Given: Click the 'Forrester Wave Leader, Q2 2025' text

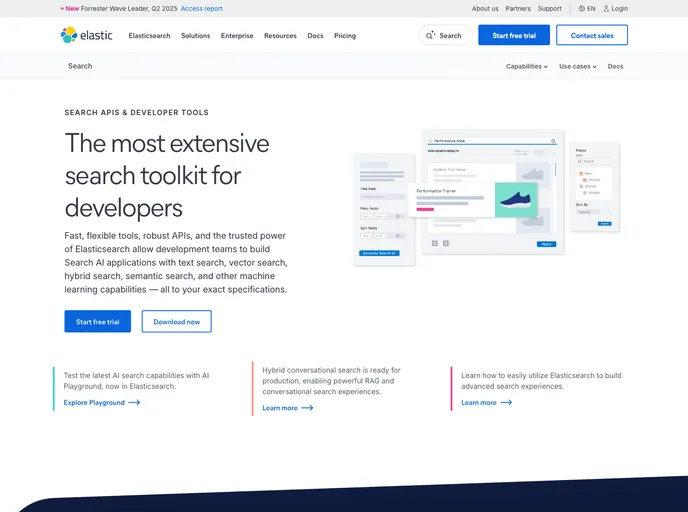Looking at the screenshot, I should click(129, 8).
